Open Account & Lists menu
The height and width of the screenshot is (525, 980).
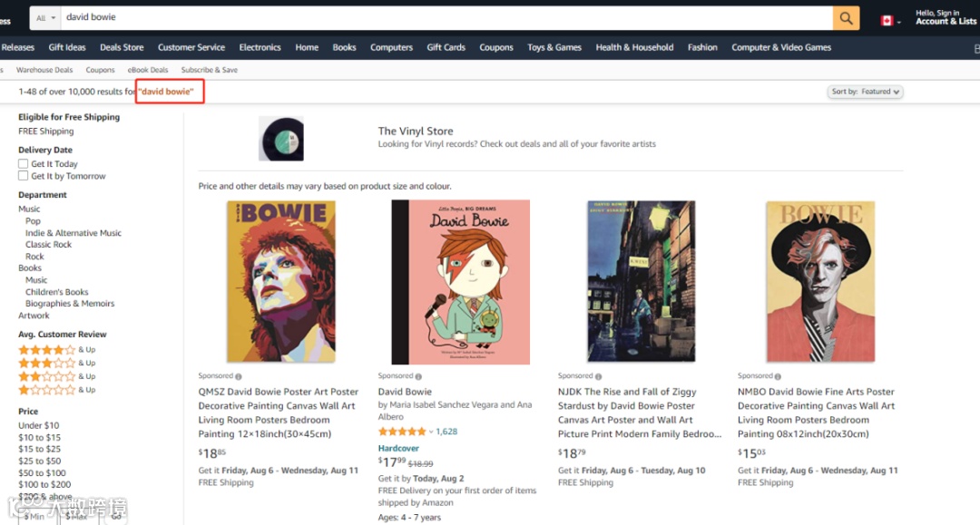[x=946, y=17]
